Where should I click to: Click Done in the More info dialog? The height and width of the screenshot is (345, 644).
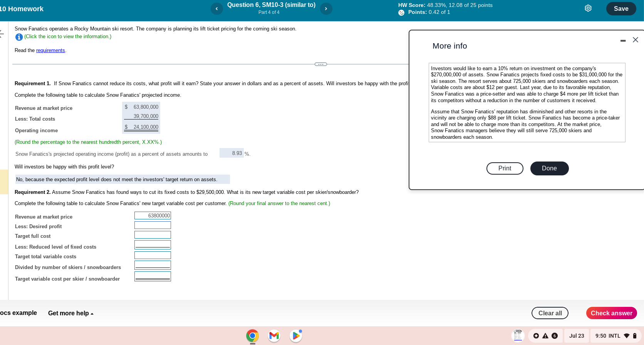(549, 168)
